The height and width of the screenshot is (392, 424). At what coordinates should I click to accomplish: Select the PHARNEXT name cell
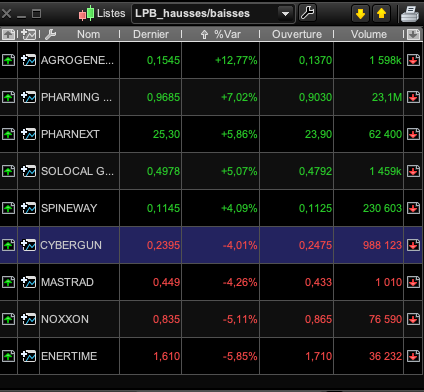pos(79,134)
